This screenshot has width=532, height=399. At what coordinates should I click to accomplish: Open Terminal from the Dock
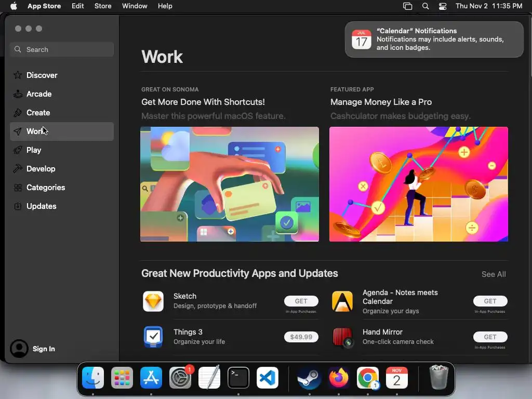pos(238,378)
